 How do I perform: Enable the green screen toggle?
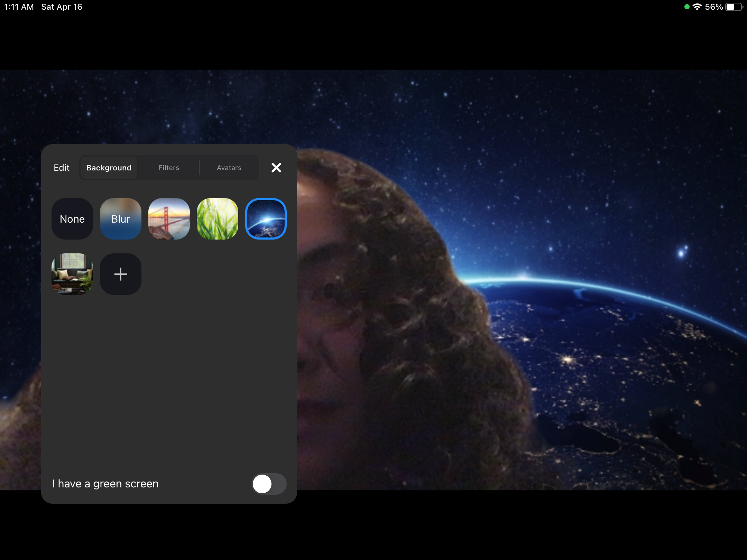pyautogui.click(x=269, y=484)
